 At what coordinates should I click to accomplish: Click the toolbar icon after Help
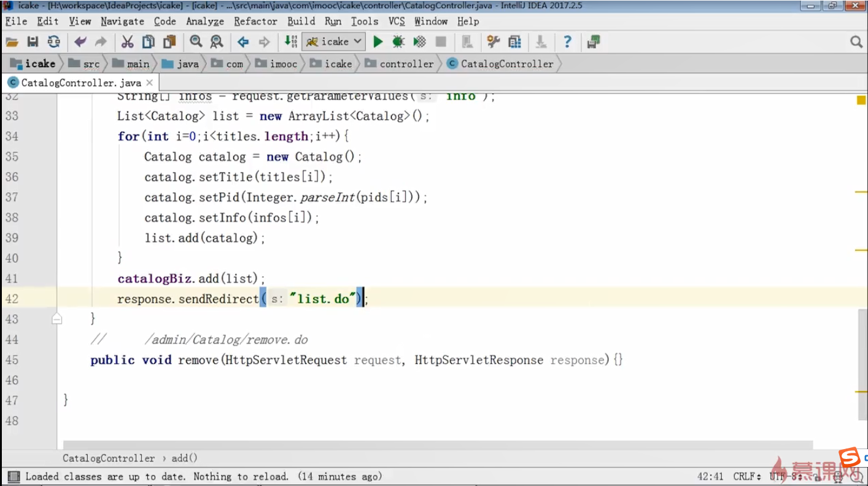(593, 42)
